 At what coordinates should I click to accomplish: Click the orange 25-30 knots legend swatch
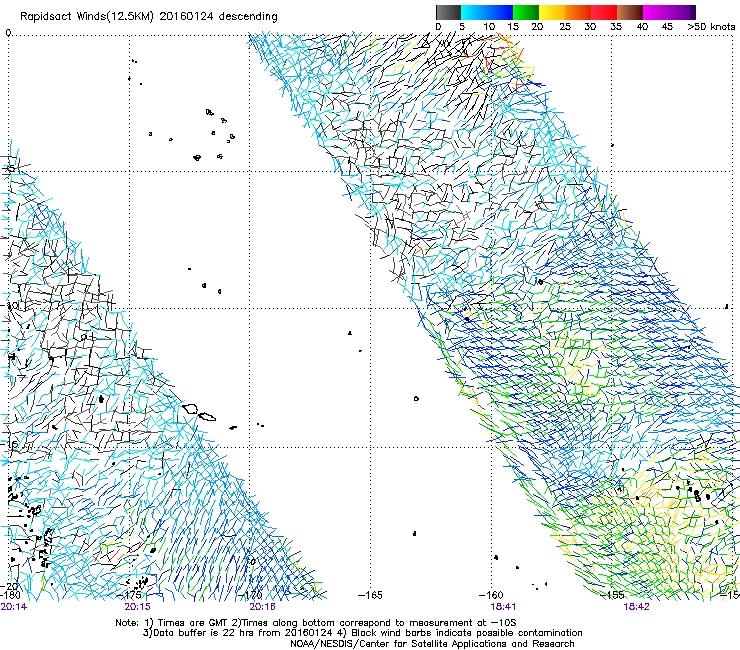(578, 12)
